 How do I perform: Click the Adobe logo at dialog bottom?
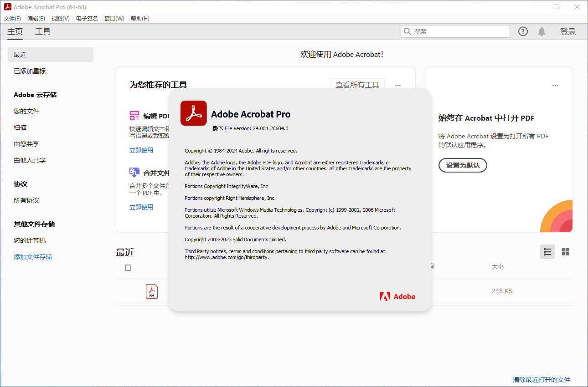(x=397, y=296)
